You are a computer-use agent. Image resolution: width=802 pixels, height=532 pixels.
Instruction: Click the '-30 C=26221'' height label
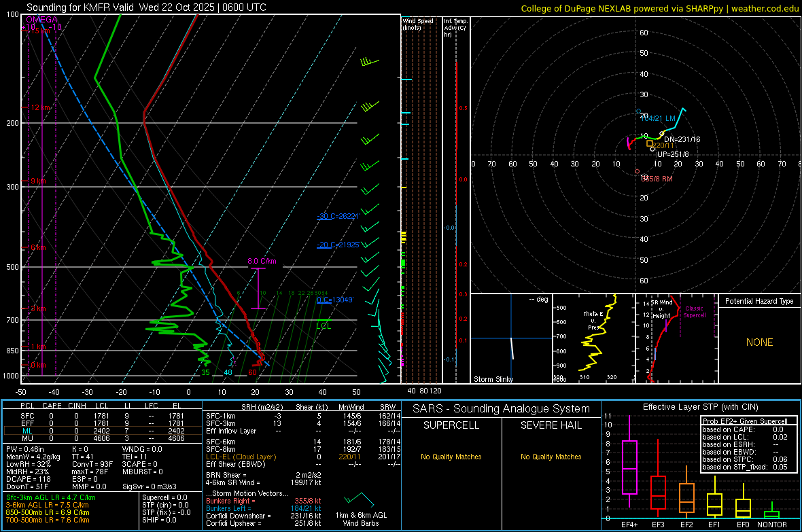click(x=338, y=216)
